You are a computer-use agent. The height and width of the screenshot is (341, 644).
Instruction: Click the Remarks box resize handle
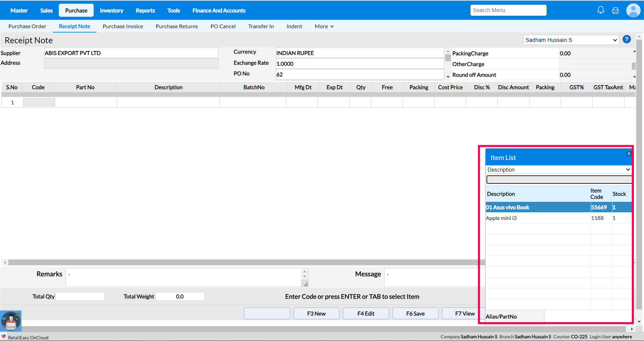[x=306, y=284]
